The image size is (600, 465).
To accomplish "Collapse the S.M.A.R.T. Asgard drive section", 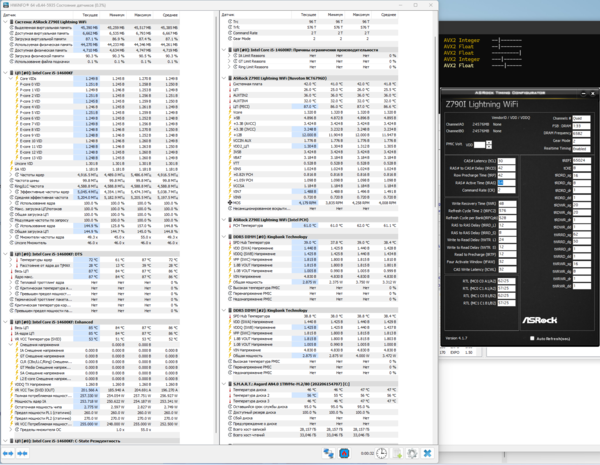I will (224, 384).
